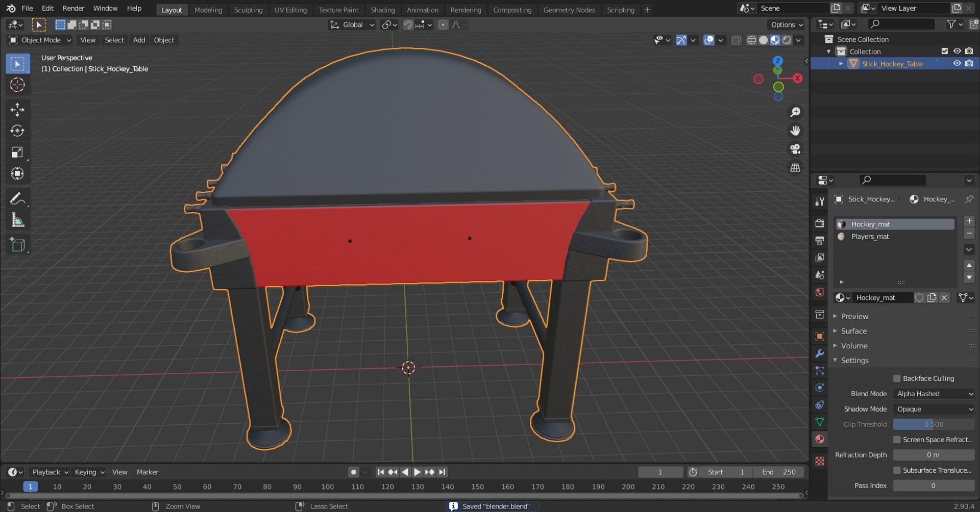The width and height of the screenshot is (980, 512).
Task: Open the Modifier properties wrench tab
Action: 820,353
